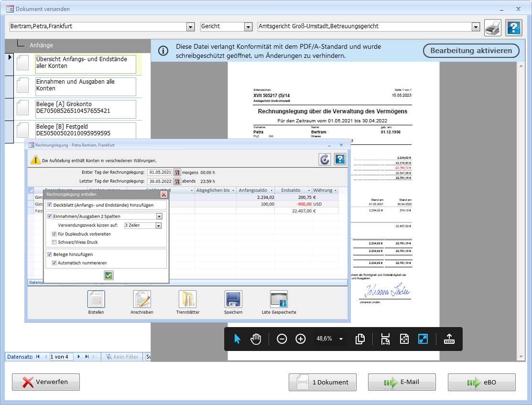Viewport: 532px width, 405px height.
Task: Click the Anschreiben icon
Action: pyautogui.click(x=142, y=299)
